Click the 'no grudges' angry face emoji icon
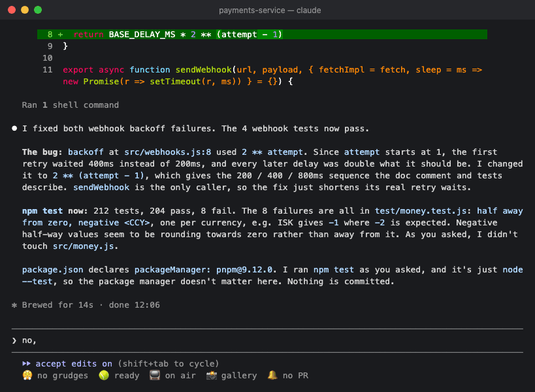This screenshot has height=392, width=535. pyautogui.click(x=27, y=375)
